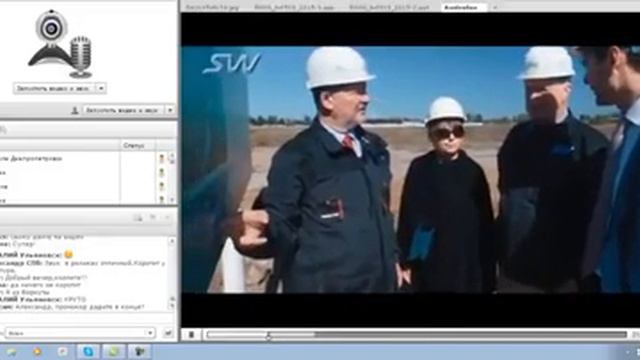The height and width of the screenshot is (360, 640).
Task: Open dropdown arrow at gray bar right end
Action: click(x=170, y=110)
